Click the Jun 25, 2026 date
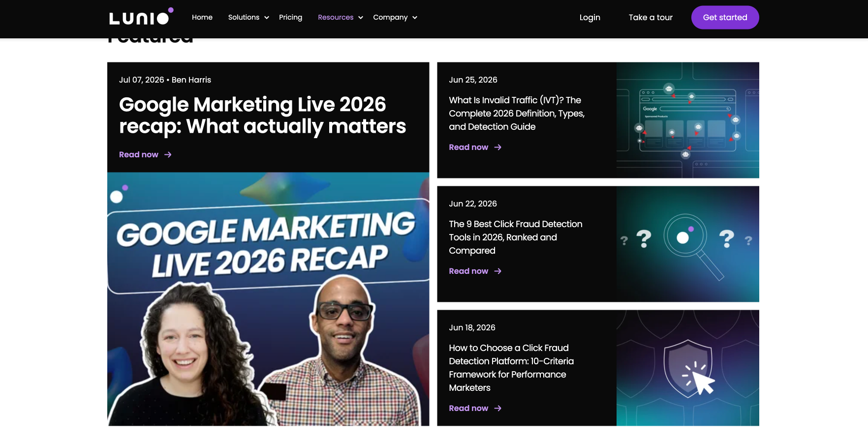This screenshot has height=438, width=868. [x=473, y=80]
